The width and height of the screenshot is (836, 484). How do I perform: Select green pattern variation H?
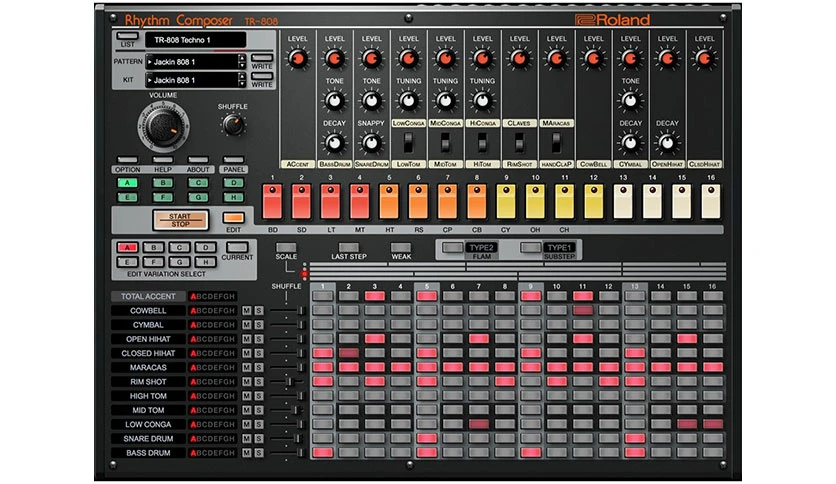pyautogui.click(x=234, y=197)
